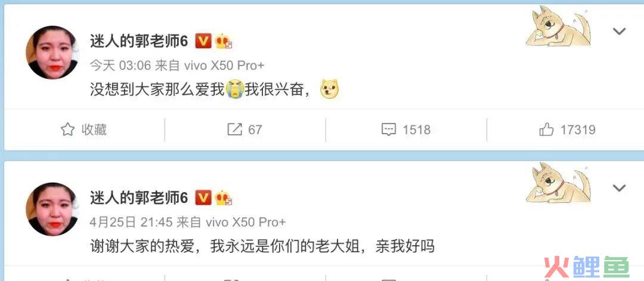Click the crown membership badge in first post

point(223,41)
